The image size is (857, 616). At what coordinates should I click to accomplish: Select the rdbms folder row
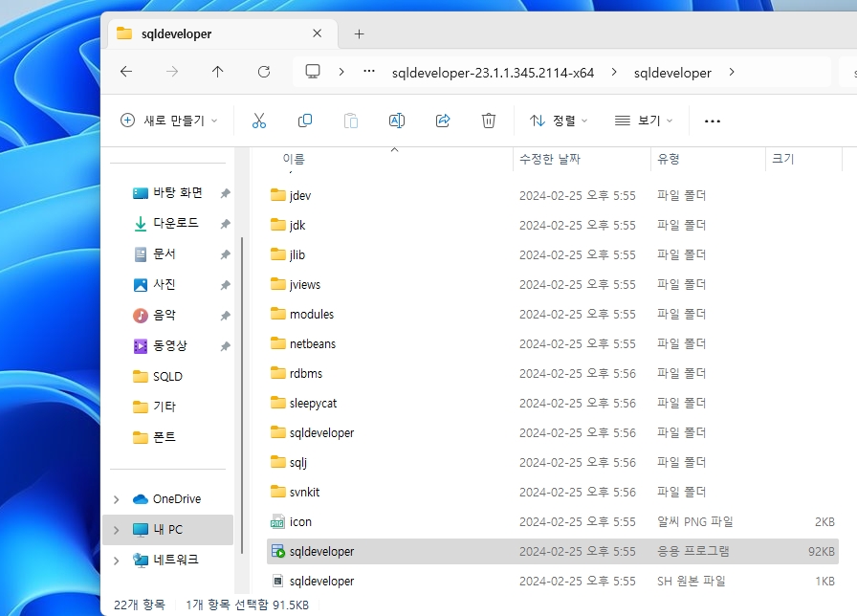[553, 373]
